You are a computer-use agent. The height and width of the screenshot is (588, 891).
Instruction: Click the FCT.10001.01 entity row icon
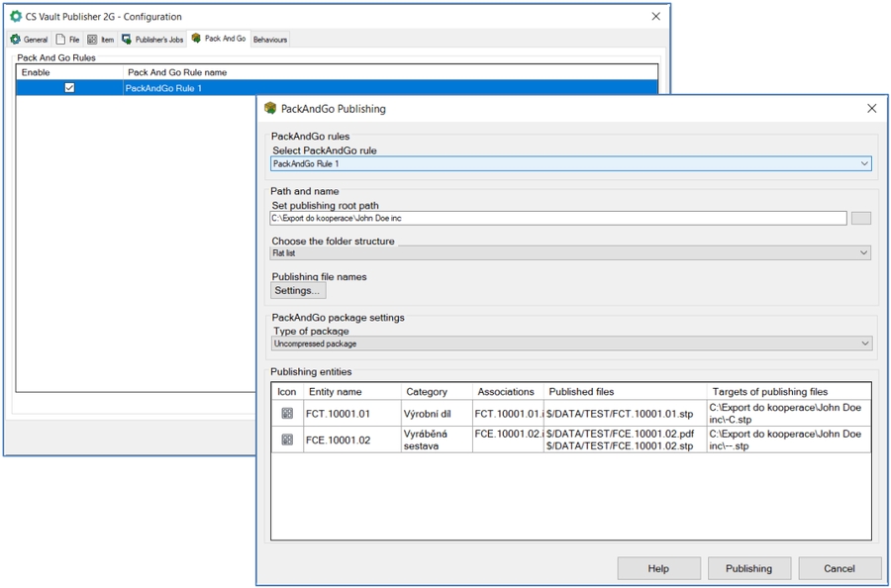287,414
